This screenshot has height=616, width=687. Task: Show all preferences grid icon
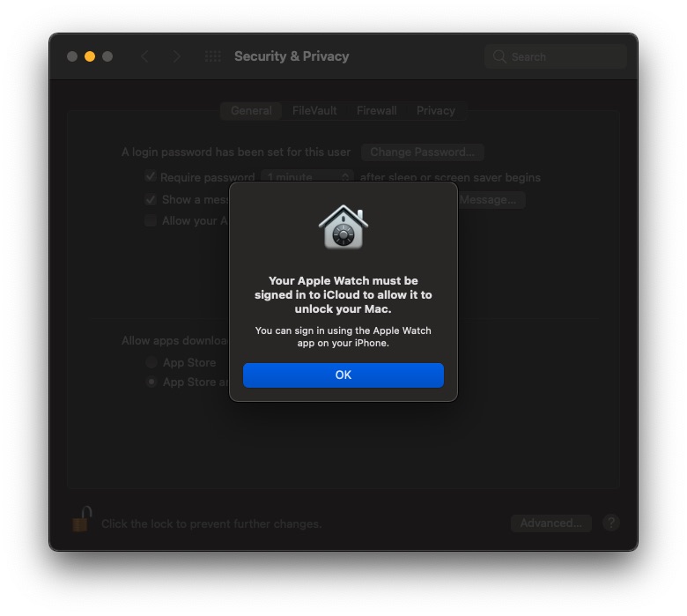213,56
